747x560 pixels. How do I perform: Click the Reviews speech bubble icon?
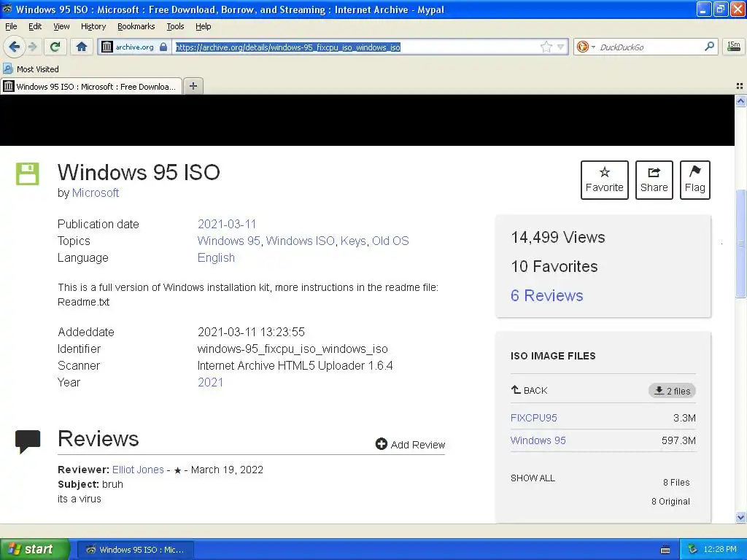(28, 441)
